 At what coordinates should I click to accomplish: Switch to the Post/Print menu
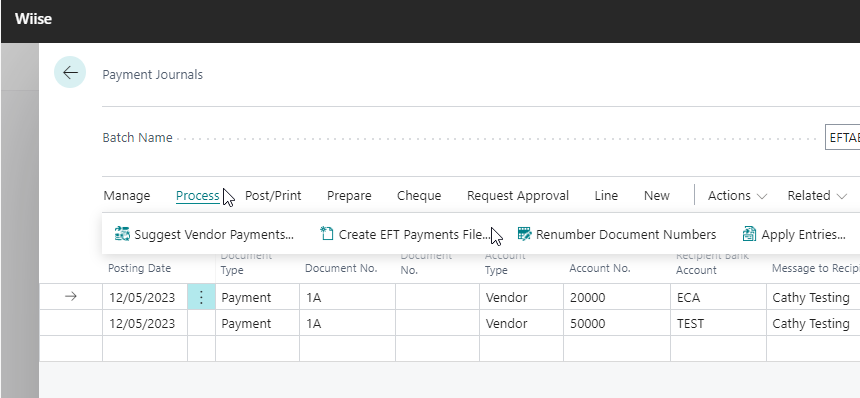pyautogui.click(x=273, y=196)
